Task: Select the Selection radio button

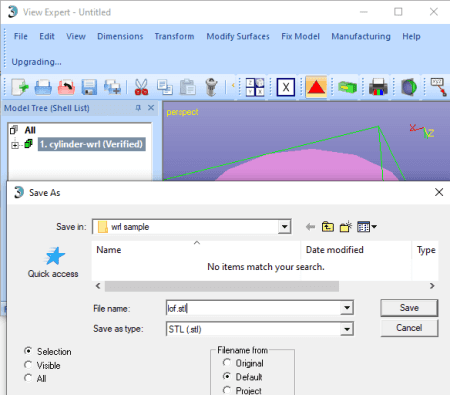Action: tap(28, 351)
